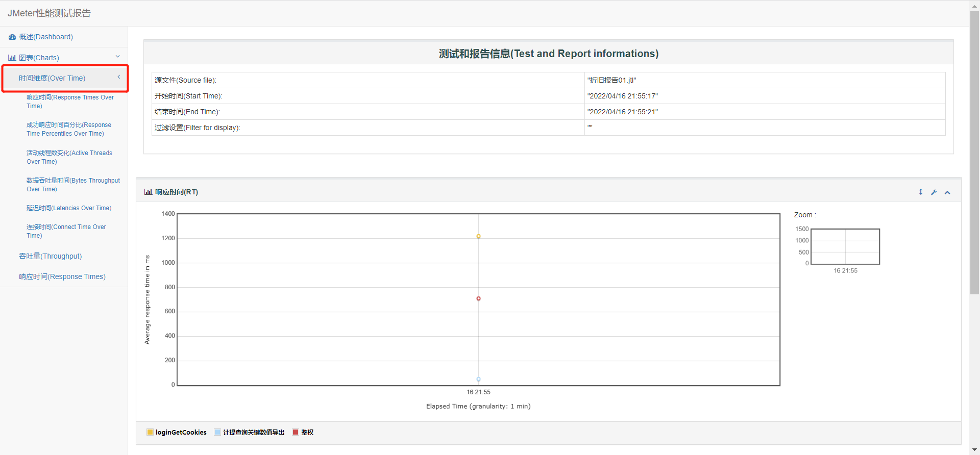This screenshot has height=455, width=980.
Task: Click the 源文件(Source file) label cell
Action: pos(368,80)
